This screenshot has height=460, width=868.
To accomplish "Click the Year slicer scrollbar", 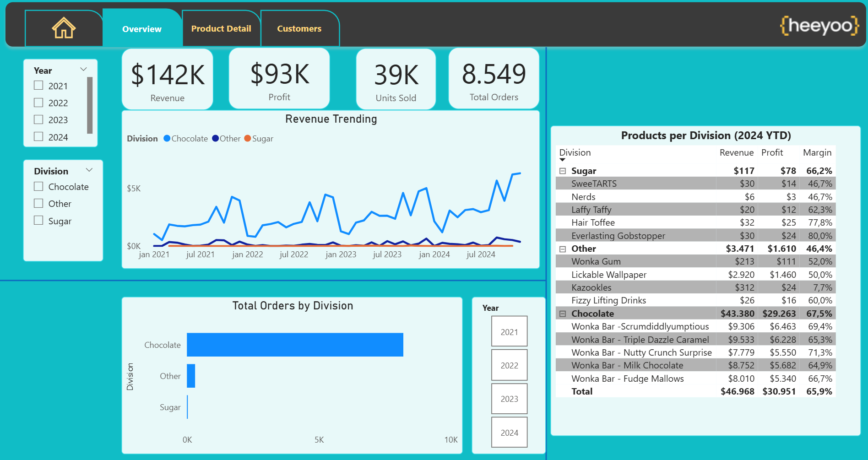I will point(90,105).
